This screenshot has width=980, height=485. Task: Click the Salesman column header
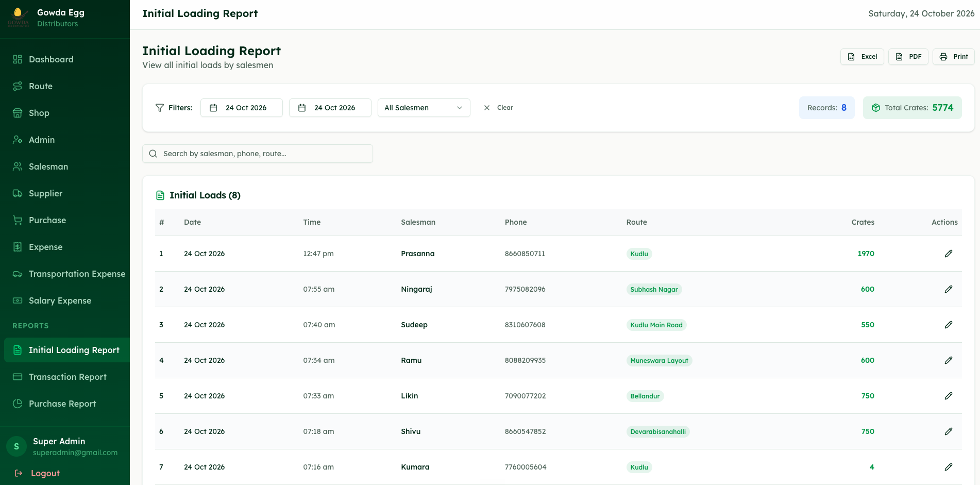click(x=418, y=222)
